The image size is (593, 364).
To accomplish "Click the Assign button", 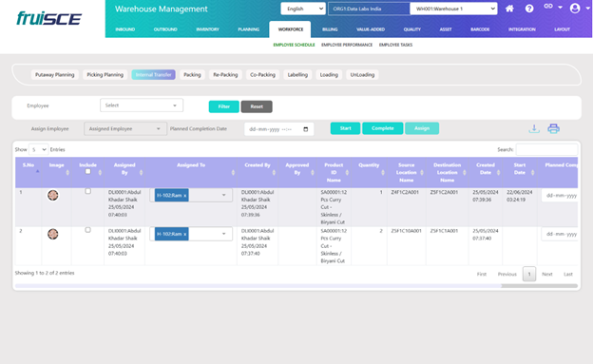I will click(x=422, y=128).
